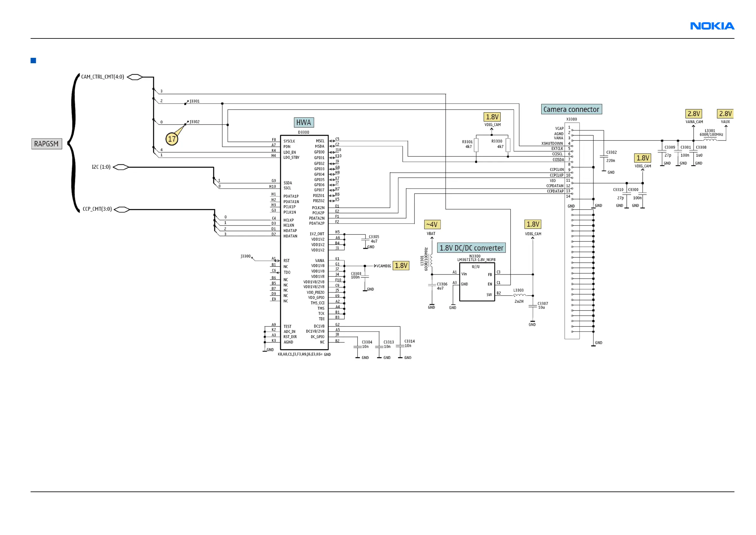This screenshot has height=535, width=756.
Task: Click the ~4V voltage tag above VBAT
Action: [432, 224]
